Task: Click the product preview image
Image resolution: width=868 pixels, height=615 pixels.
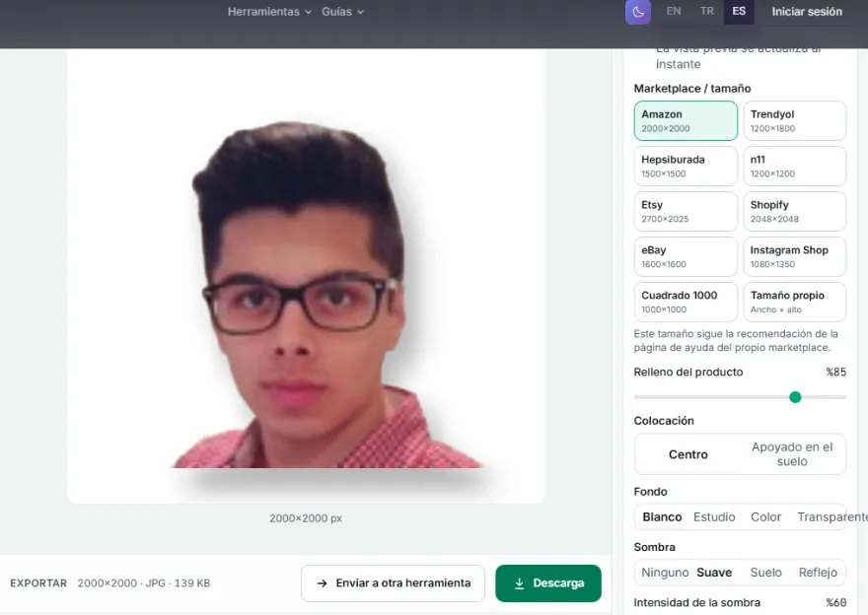Action: click(306, 277)
